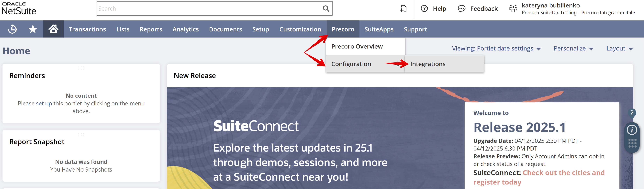
Task: Click the Oracle NetSuite logo
Action: coord(19,9)
